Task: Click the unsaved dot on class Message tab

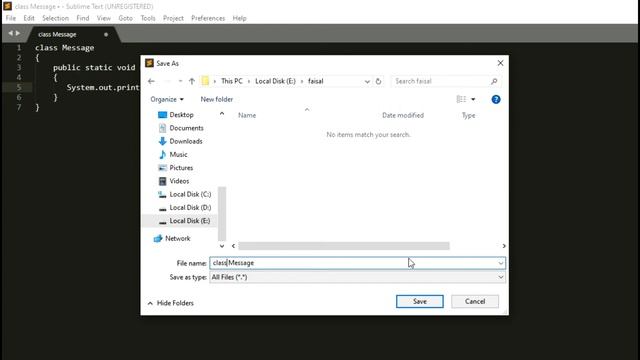Action: point(106,35)
